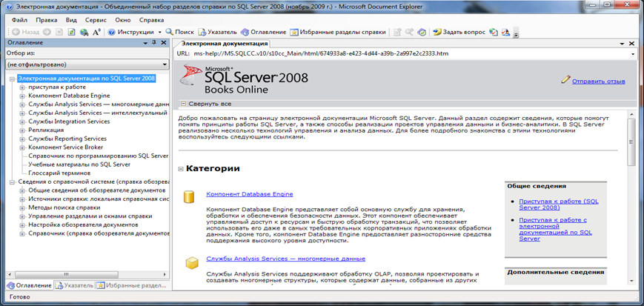Open the Инструкции (How Do I) toolbar button
644x306 pixels.
131,32
